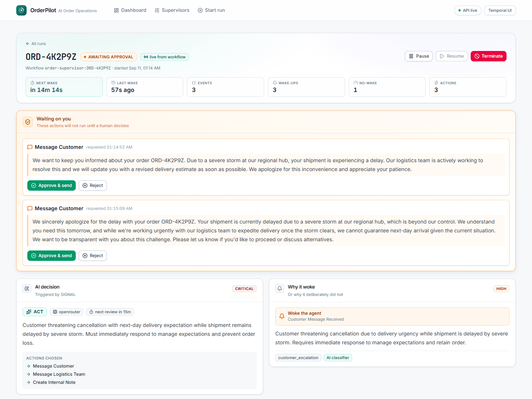
Task: Click the AWAITING APPROVAL status badge
Action: click(x=109, y=57)
